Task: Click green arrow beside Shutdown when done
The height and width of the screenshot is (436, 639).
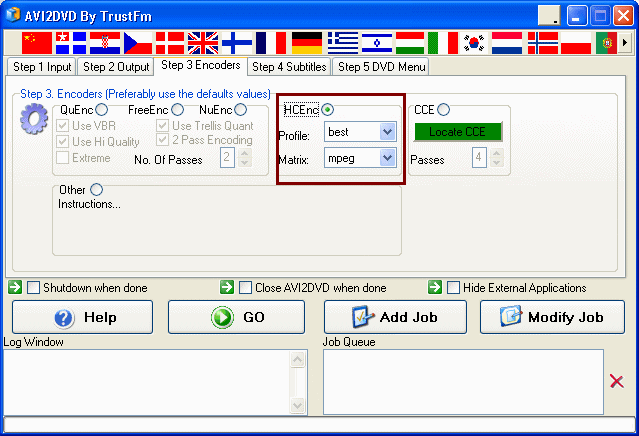Action: [15, 287]
